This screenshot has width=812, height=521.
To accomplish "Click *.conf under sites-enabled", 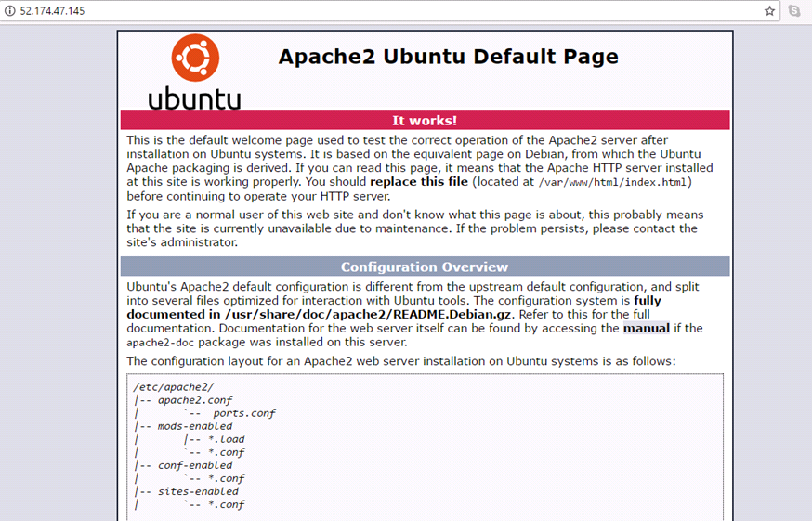I will click(227, 504).
